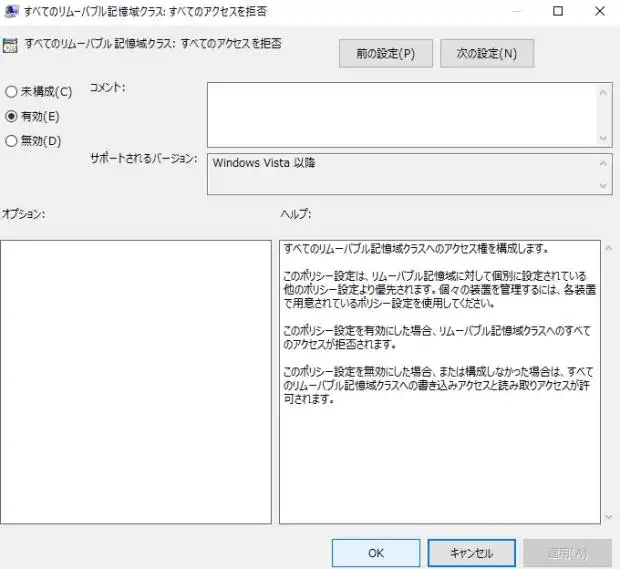The image size is (620, 569).
Task: Click the サポートされるバージョン: label
Action: [x=144, y=158]
